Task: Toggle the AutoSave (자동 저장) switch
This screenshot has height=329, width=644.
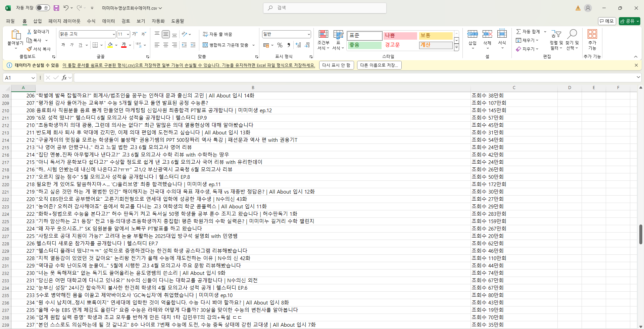Action: click(x=43, y=8)
